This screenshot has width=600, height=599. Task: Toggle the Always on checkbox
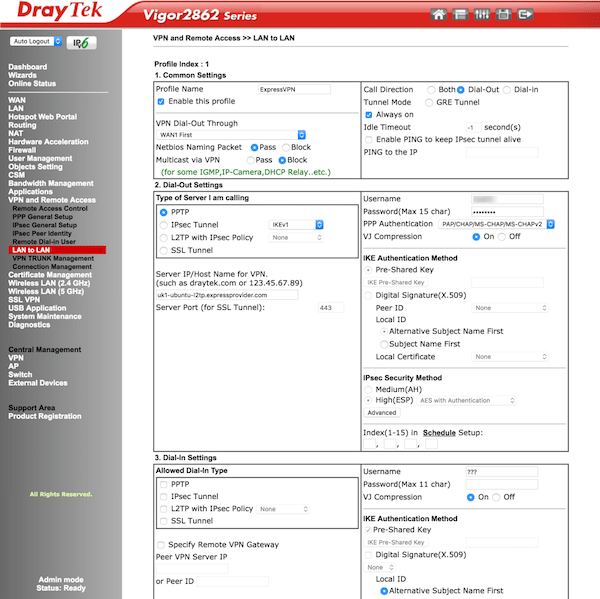pos(369,115)
